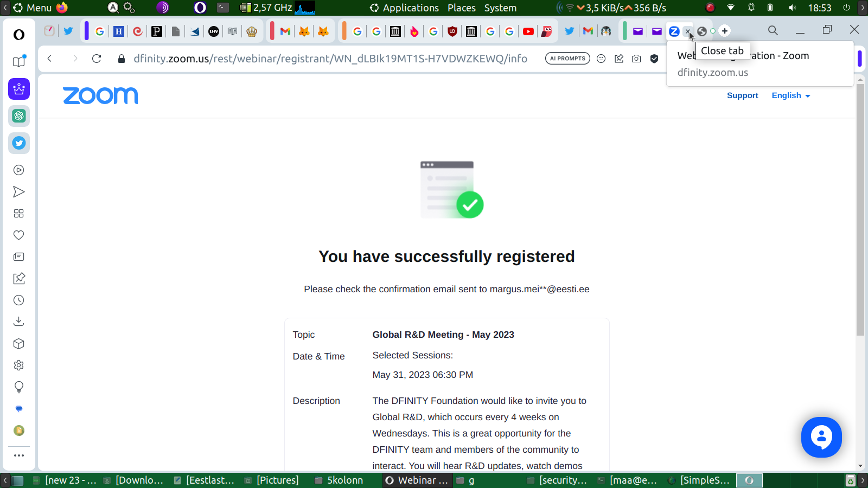
Task: Open the terminal launcher in top panel
Action: (x=223, y=8)
